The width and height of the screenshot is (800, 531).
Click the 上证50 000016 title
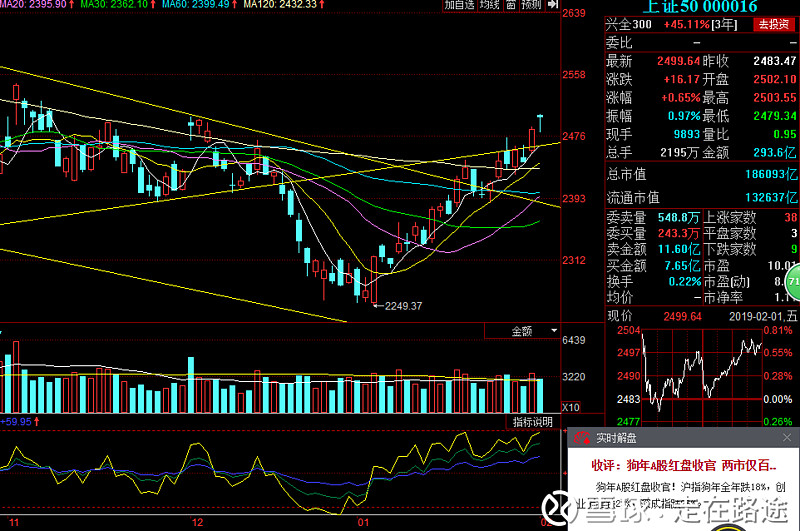(x=700, y=7)
